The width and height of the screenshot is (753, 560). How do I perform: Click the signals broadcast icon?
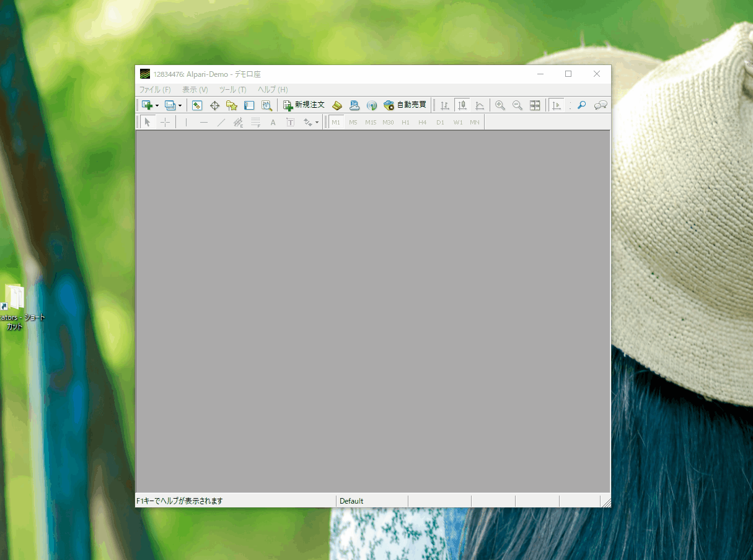click(372, 105)
